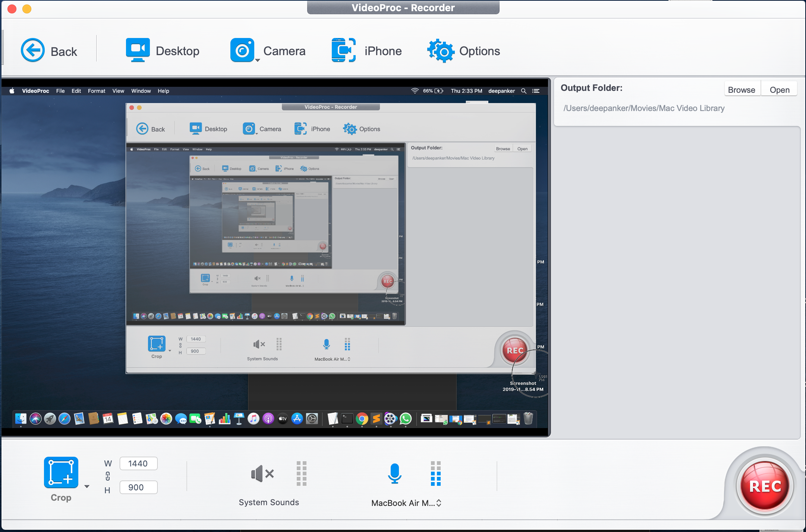Open Format menu in preview menu bar
This screenshot has width=806, height=532.
click(x=97, y=91)
